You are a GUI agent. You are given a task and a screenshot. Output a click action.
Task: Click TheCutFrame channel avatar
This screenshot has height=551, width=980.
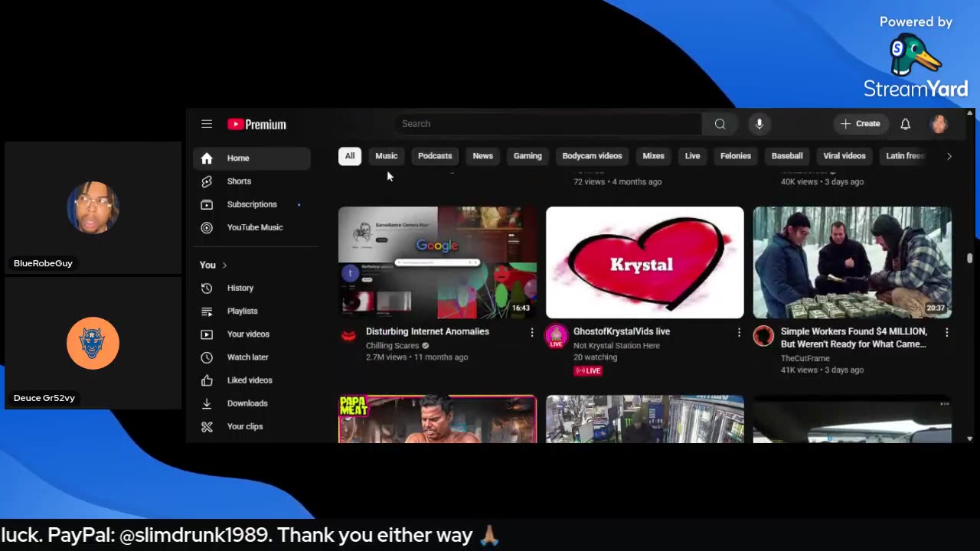763,335
